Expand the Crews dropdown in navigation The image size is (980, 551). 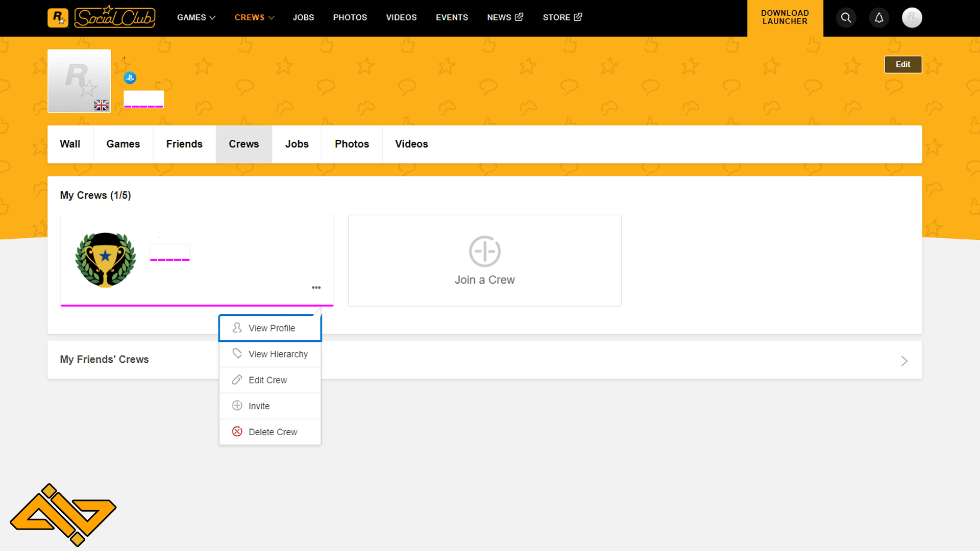(255, 17)
